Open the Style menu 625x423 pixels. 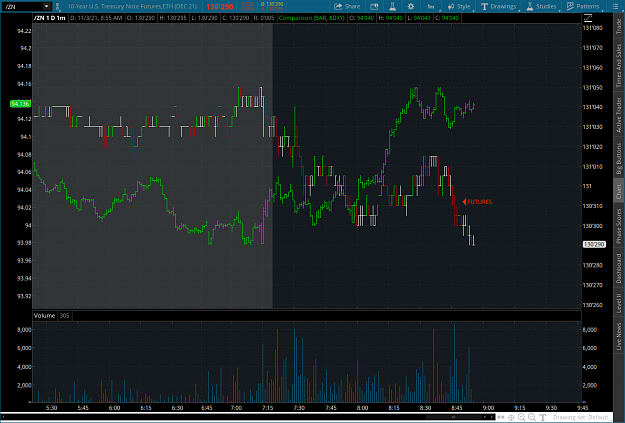tap(459, 6)
